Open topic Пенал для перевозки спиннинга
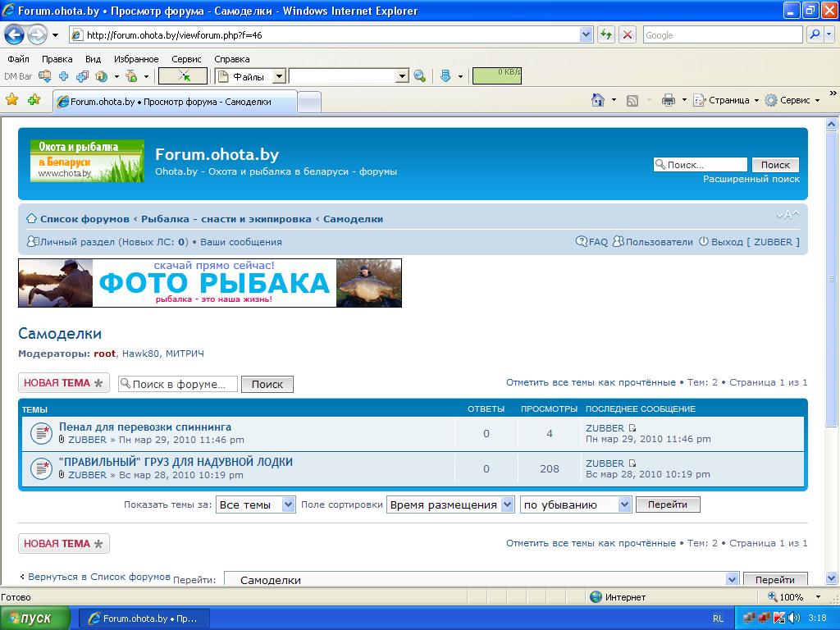The image size is (840, 630). (145, 427)
